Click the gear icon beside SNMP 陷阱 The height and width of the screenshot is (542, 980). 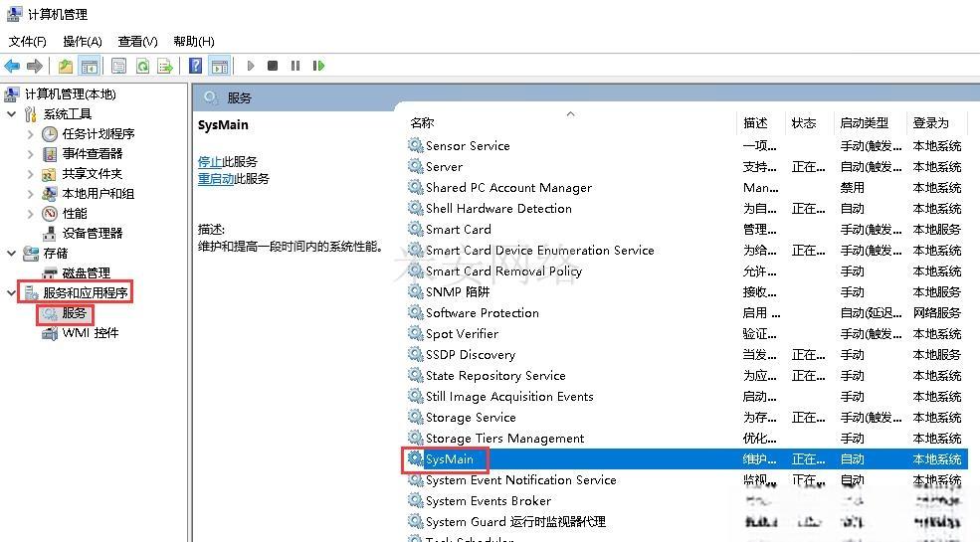pos(415,291)
